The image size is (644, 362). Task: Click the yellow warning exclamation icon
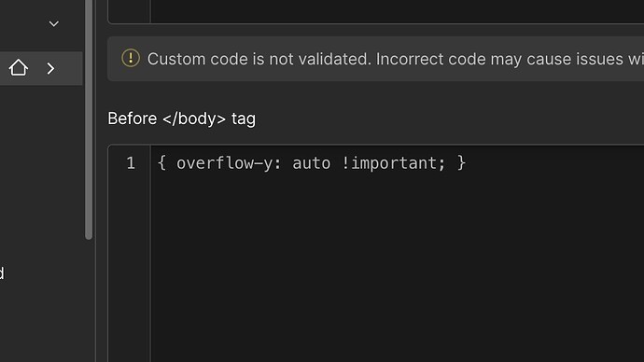tap(131, 58)
